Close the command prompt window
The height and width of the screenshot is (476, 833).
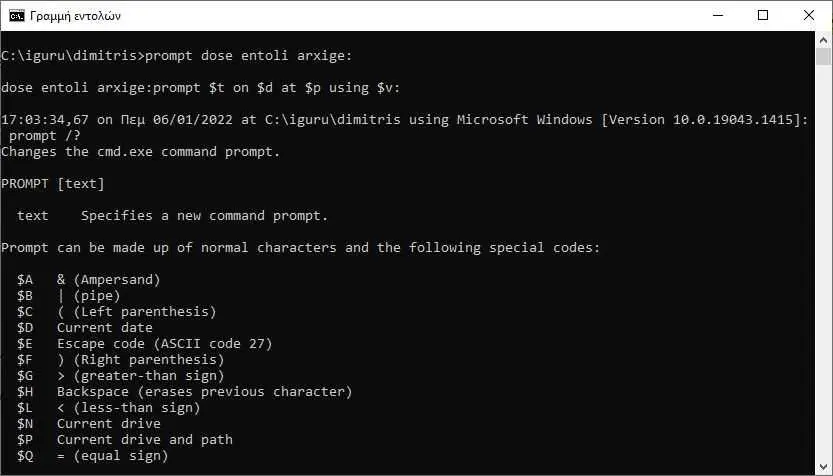coord(809,15)
